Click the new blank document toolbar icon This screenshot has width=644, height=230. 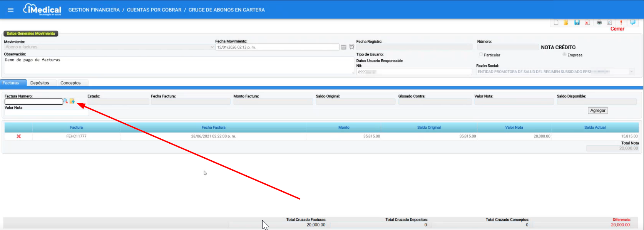click(x=556, y=22)
